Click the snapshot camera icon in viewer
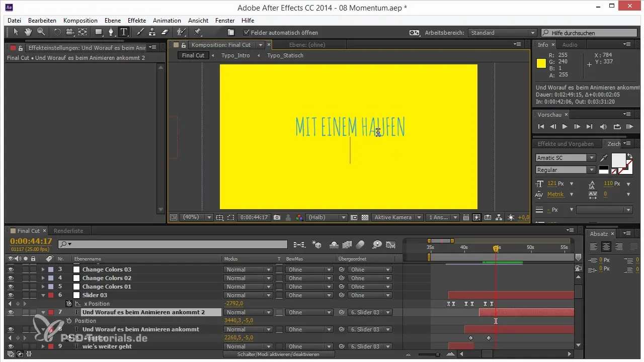Viewport: 644px width, 362px height. pyautogui.click(x=277, y=218)
